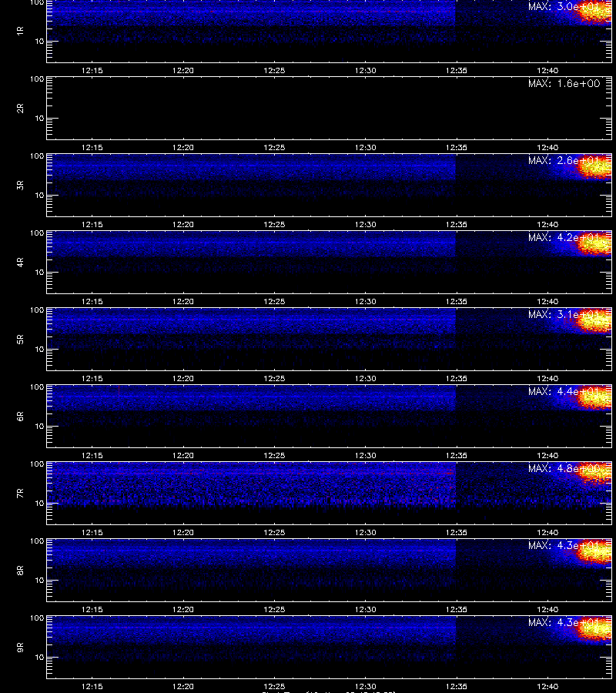Click the 10 y-axis label of panel 5R

click(x=40, y=349)
